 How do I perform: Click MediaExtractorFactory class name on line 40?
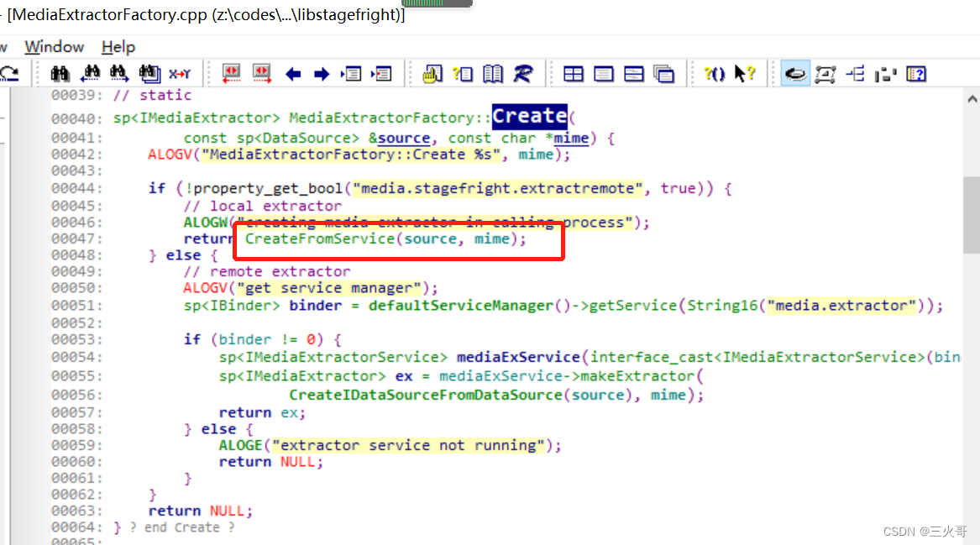[381, 118]
